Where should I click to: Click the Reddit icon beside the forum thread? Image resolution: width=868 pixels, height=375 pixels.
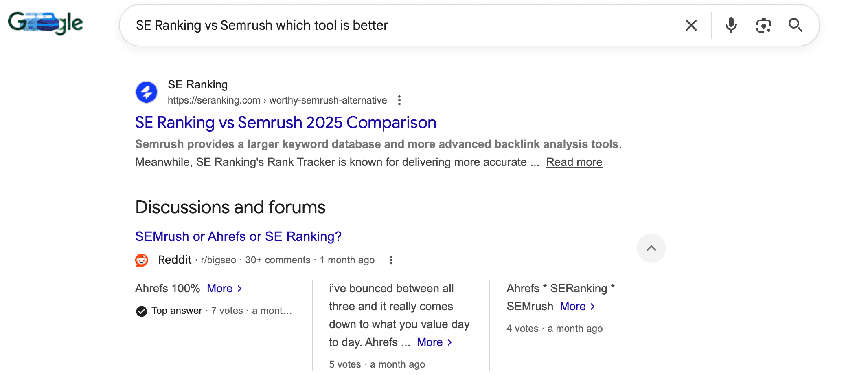(141, 260)
